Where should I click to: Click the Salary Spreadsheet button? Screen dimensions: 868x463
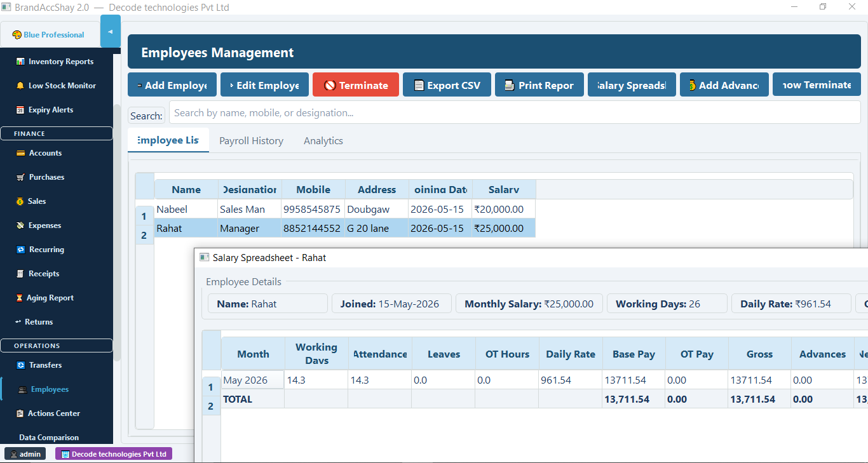coord(632,85)
